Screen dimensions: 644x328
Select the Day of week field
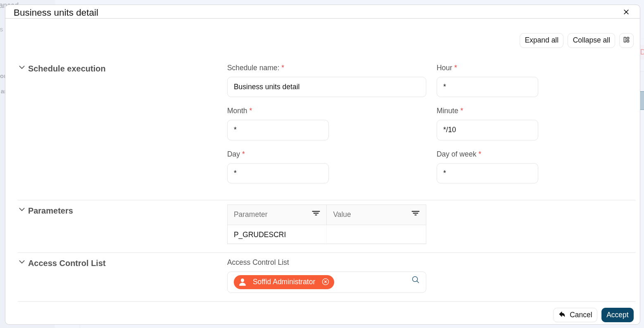(x=487, y=173)
